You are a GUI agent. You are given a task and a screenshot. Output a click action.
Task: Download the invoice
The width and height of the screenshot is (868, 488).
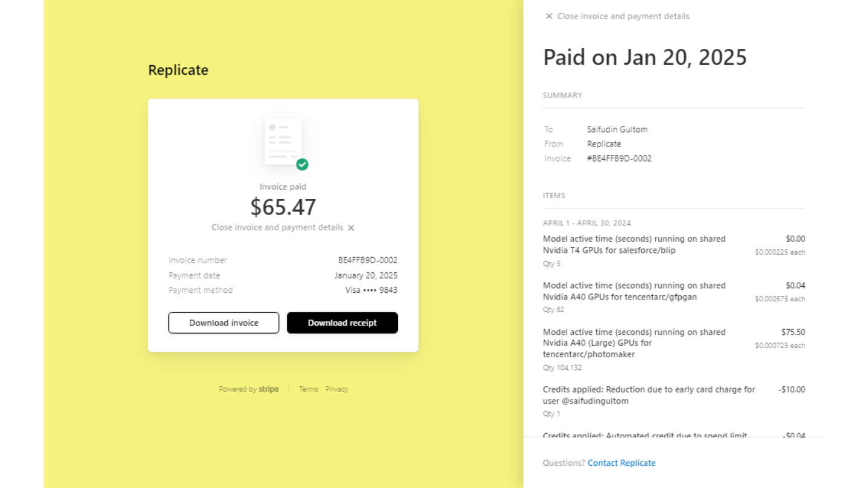224,323
